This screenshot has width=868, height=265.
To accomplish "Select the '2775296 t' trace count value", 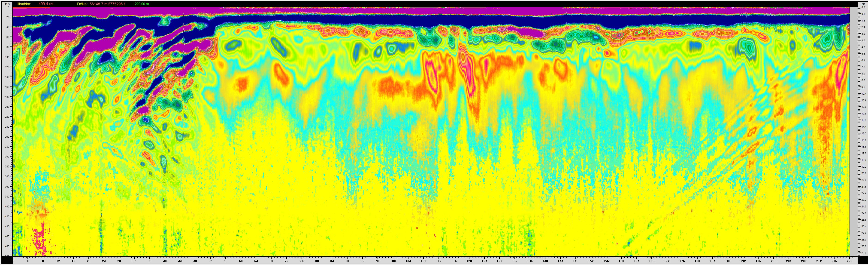I will [116, 4].
